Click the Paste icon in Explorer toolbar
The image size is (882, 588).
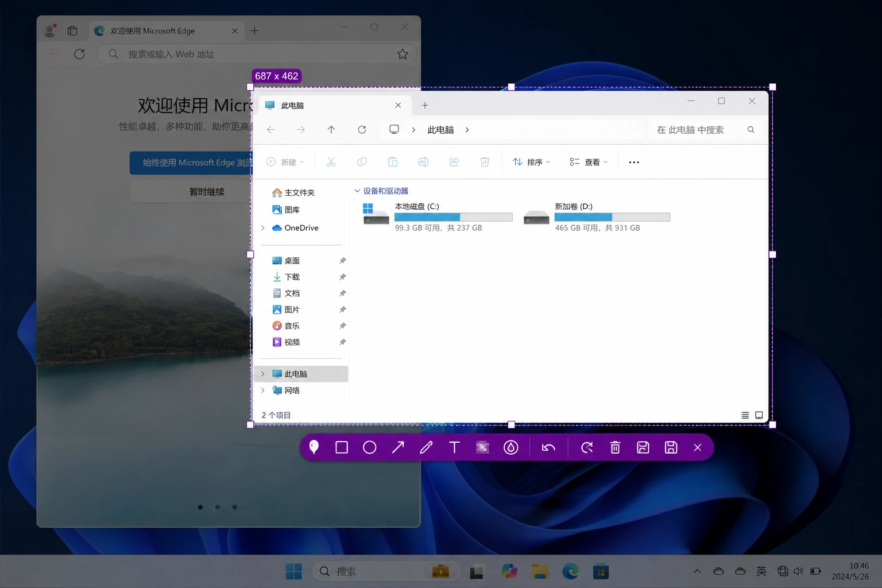(393, 162)
